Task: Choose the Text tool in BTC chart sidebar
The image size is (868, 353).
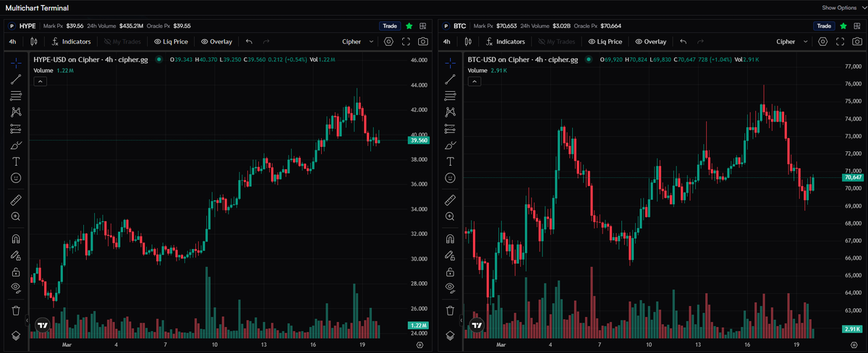Action: click(x=450, y=161)
